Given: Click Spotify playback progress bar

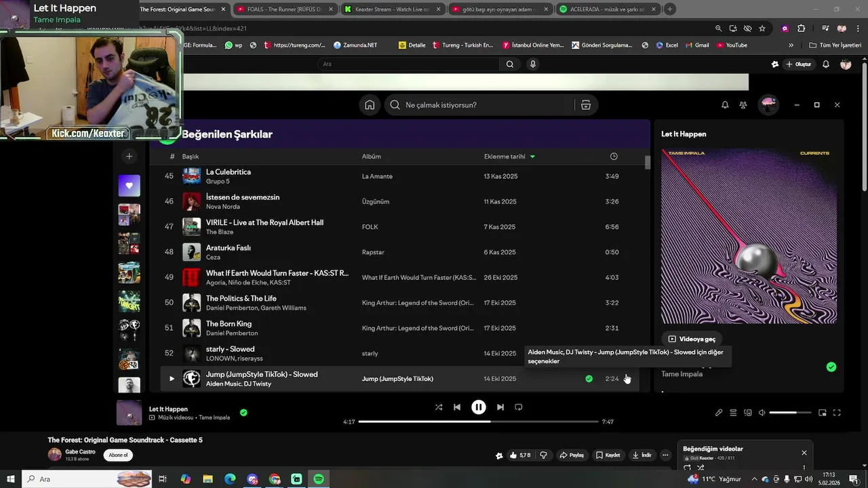Looking at the screenshot, I should (479, 422).
